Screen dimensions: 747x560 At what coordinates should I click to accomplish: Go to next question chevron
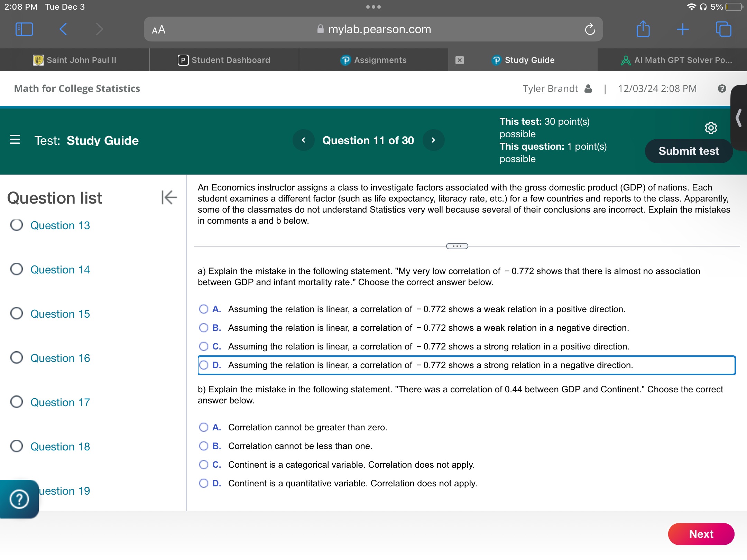433,140
